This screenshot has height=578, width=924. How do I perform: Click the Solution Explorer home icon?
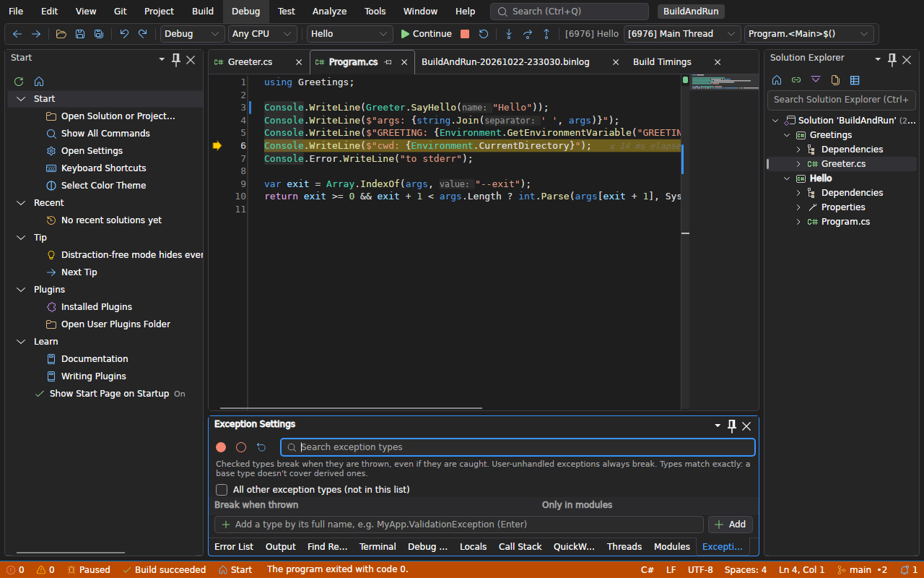point(777,80)
